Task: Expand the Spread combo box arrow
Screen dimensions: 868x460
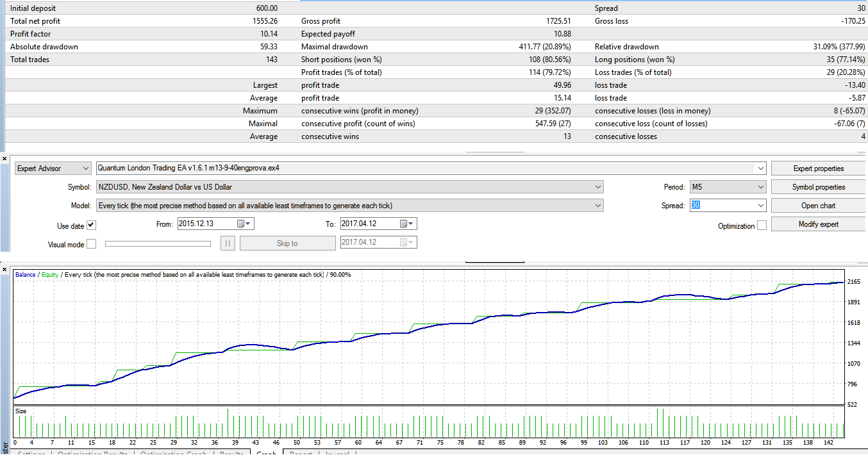Action: [x=761, y=206]
